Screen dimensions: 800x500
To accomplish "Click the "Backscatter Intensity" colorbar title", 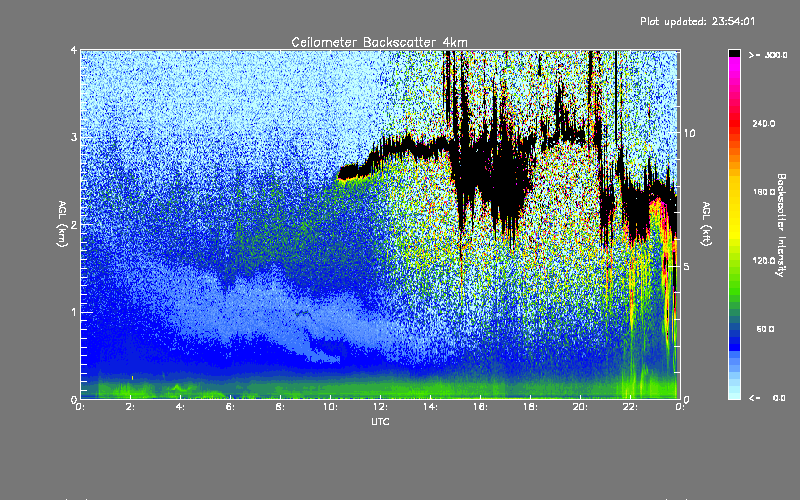I will click(x=781, y=225).
